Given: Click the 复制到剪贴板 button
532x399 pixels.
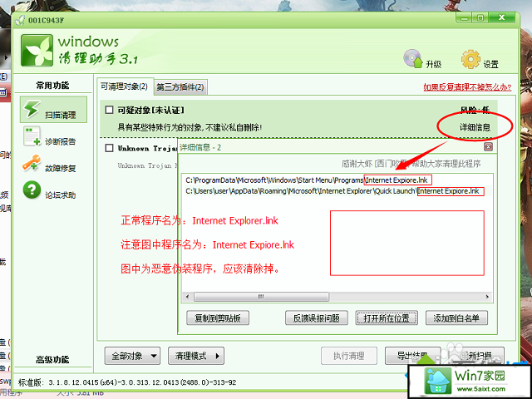Looking at the screenshot, I should (x=218, y=318).
